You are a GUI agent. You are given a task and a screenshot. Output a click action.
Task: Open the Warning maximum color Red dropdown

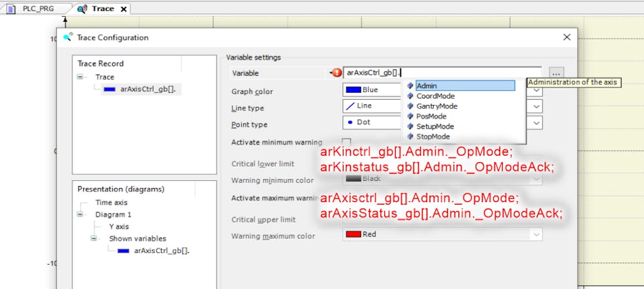(x=536, y=235)
